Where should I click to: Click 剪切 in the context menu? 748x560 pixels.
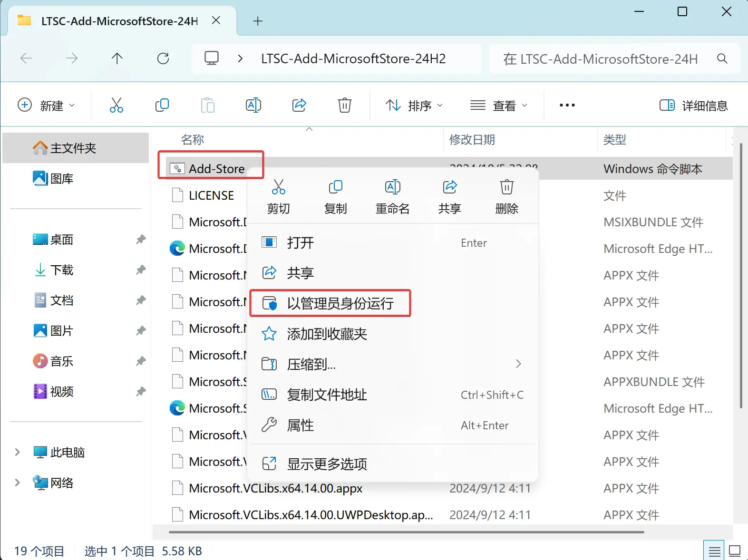click(x=279, y=197)
